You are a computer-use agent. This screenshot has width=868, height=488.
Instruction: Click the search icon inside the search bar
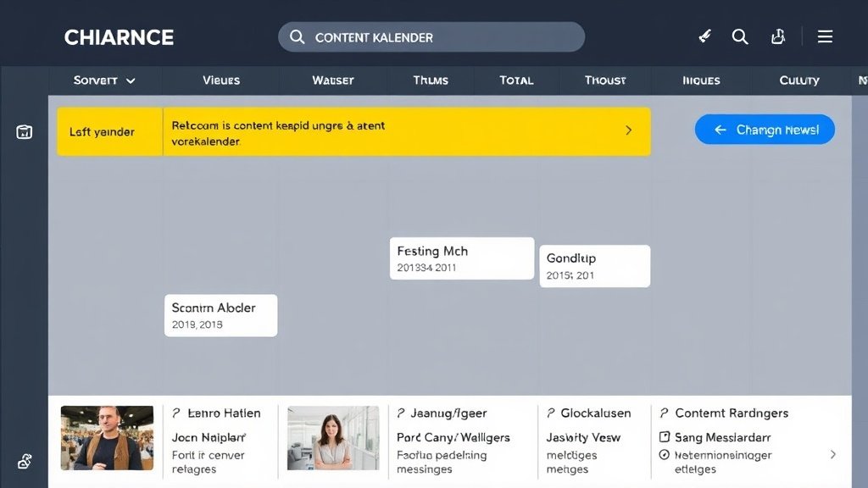click(297, 37)
